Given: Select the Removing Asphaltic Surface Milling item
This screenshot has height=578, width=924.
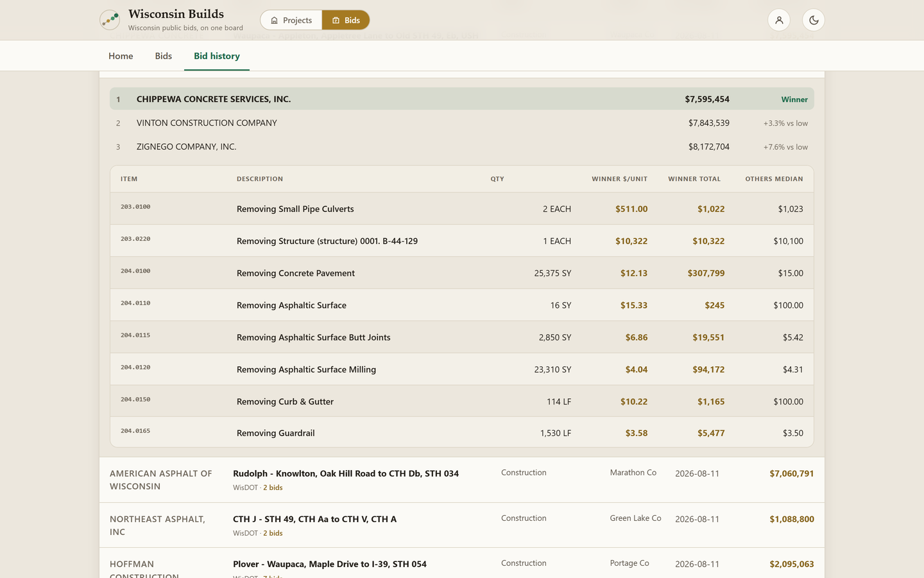Looking at the screenshot, I should point(462,369).
